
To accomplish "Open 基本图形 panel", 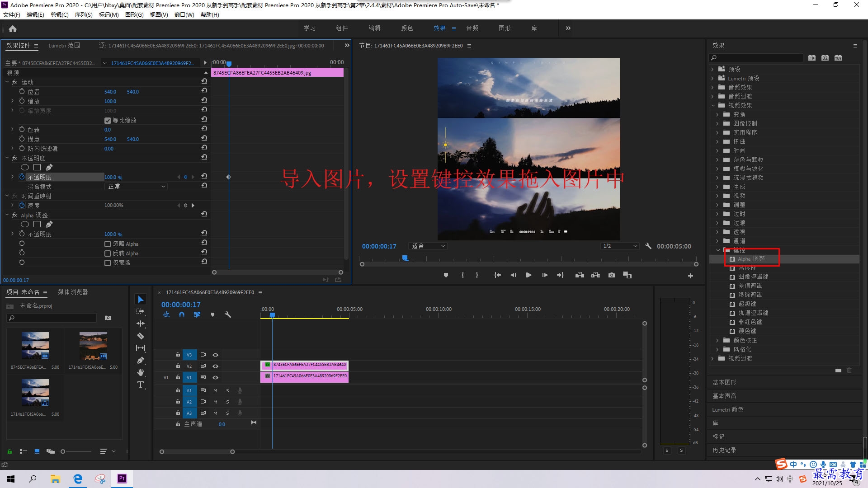I will [x=724, y=383].
